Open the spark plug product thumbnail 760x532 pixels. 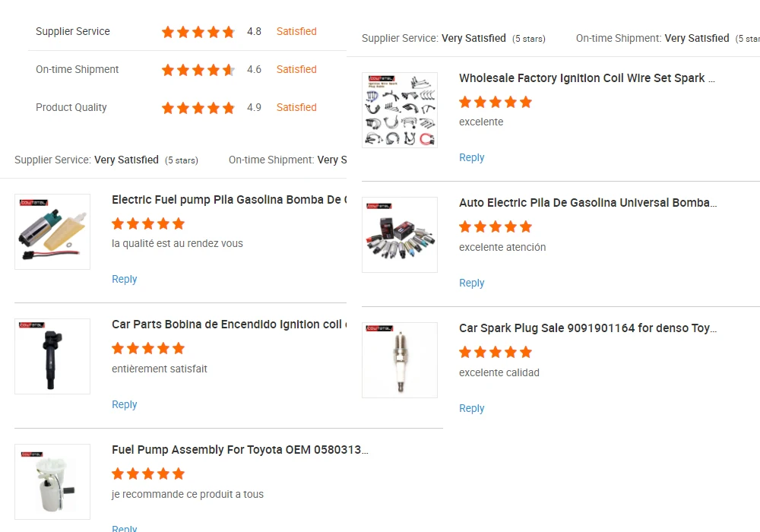point(400,360)
